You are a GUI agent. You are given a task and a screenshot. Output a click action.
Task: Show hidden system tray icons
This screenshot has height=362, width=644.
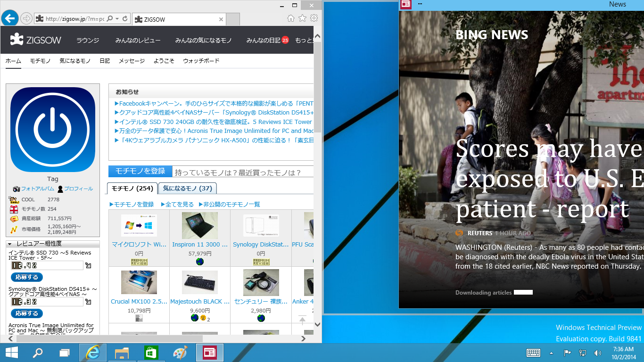point(551,353)
